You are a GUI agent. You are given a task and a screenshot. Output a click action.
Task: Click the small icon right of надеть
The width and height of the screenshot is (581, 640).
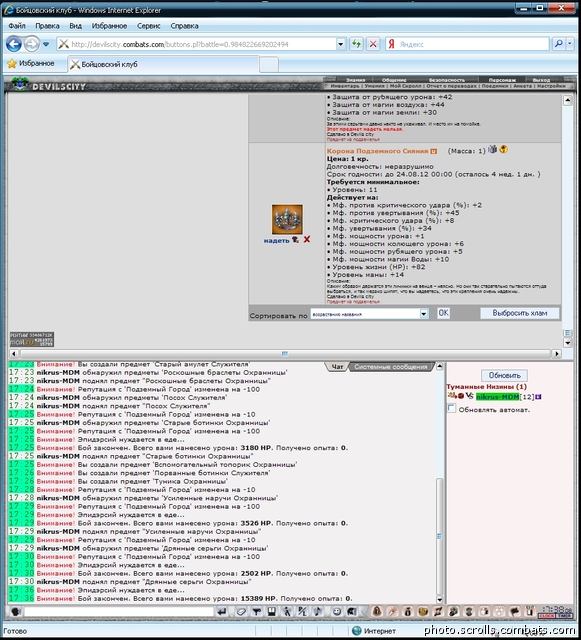pos(295,240)
